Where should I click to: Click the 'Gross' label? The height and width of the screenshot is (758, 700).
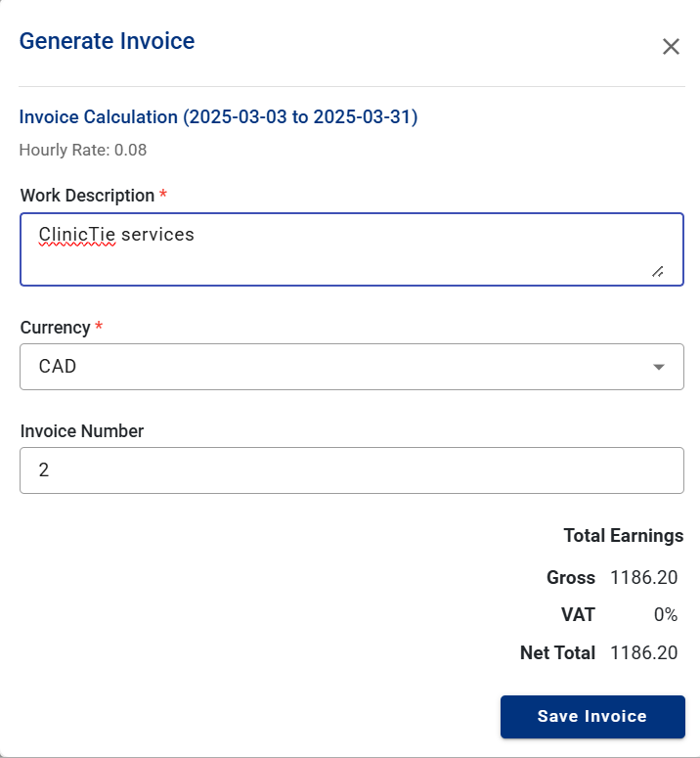coord(571,578)
